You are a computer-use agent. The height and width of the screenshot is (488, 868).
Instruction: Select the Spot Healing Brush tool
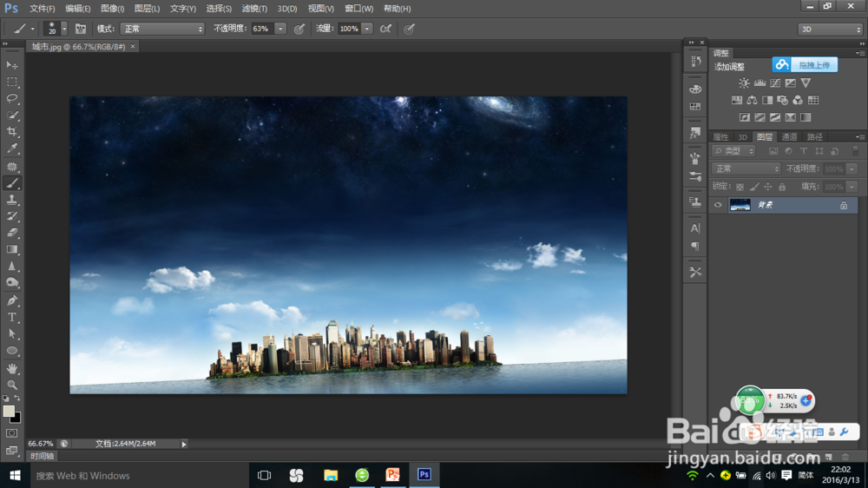pos(12,166)
